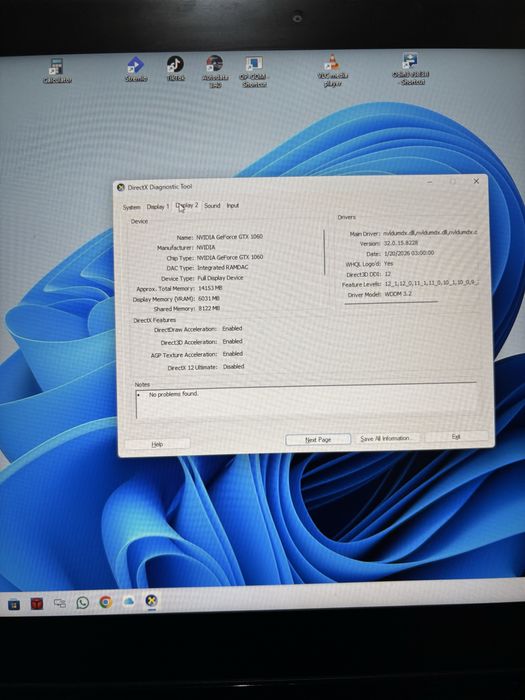The height and width of the screenshot is (700, 525).
Task: Click the 'Drivers' group label
Action: (x=346, y=217)
